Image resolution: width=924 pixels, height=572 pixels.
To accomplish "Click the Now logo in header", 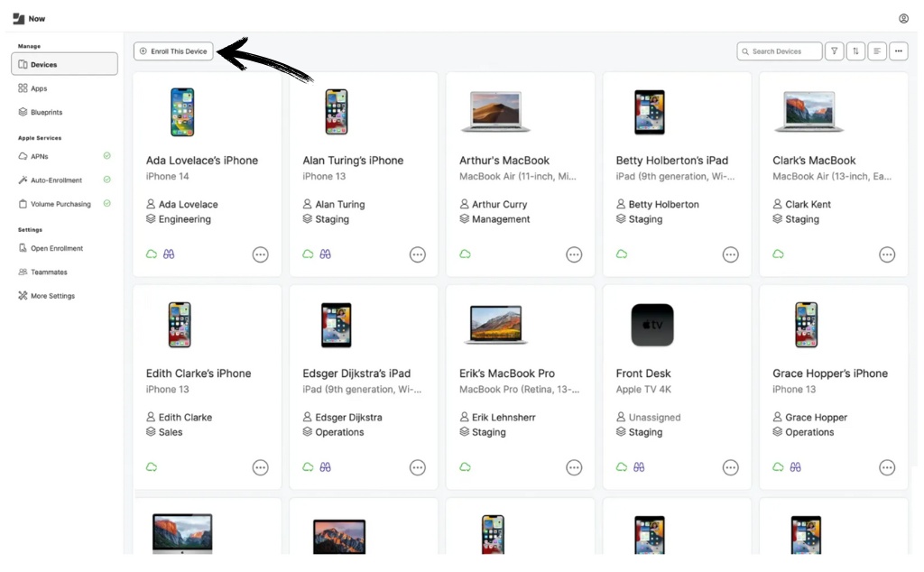I will tap(29, 18).
